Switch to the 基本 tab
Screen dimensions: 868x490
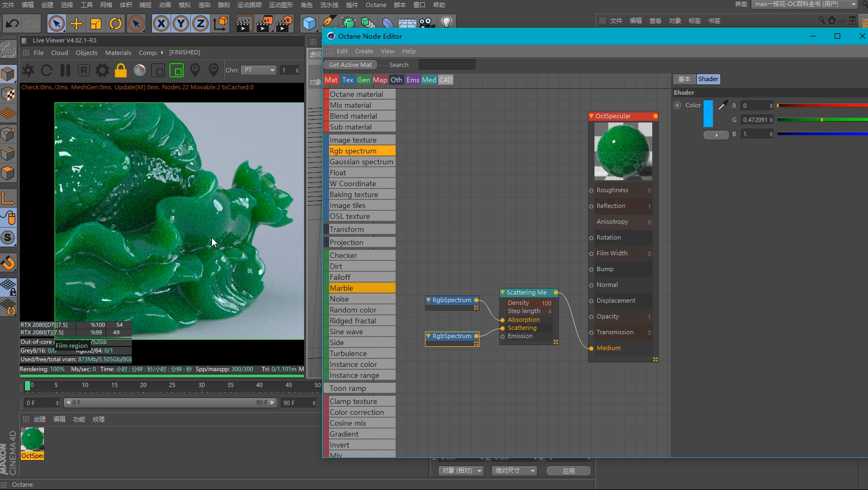point(684,79)
